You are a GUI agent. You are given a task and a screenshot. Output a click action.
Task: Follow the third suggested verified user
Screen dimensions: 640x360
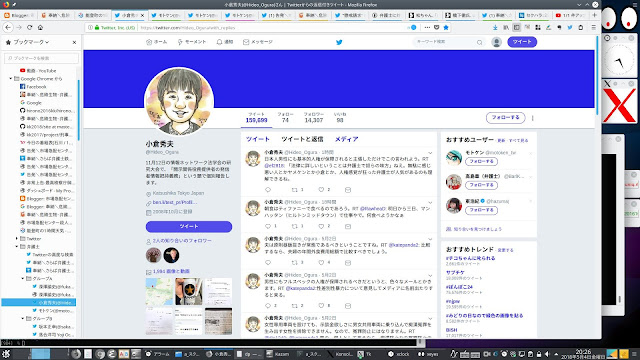(x=481, y=210)
